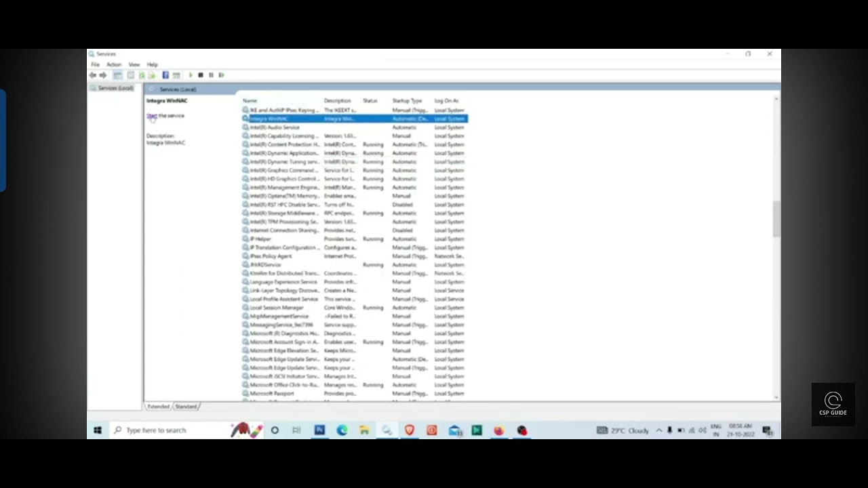Open Firefox from taskbar
The width and height of the screenshot is (868, 488).
click(x=499, y=430)
